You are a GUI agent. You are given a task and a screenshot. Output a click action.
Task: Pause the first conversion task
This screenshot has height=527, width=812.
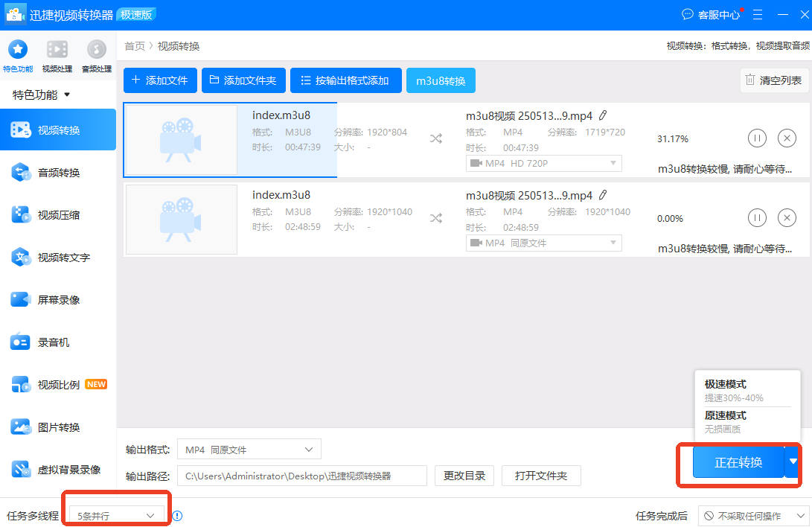click(x=757, y=138)
